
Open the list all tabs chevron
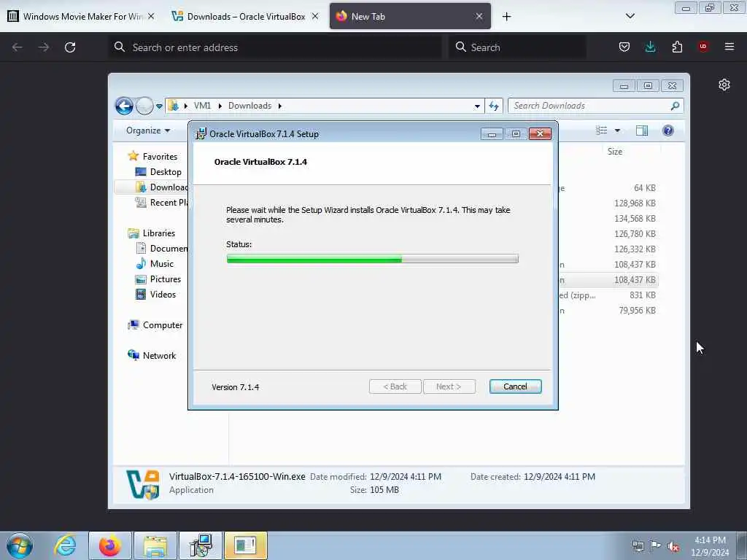pyautogui.click(x=630, y=16)
